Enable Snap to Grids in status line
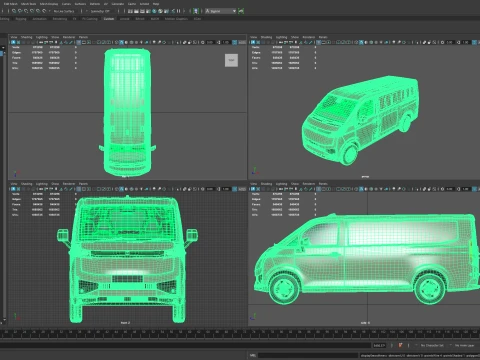Image resolution: width=480 pixels, height=360 pixels. 14,11
